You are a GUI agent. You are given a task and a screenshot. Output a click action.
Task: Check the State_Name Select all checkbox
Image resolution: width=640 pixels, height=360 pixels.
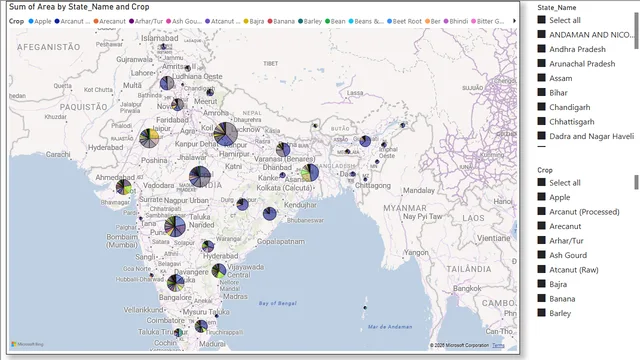point(542,20)
